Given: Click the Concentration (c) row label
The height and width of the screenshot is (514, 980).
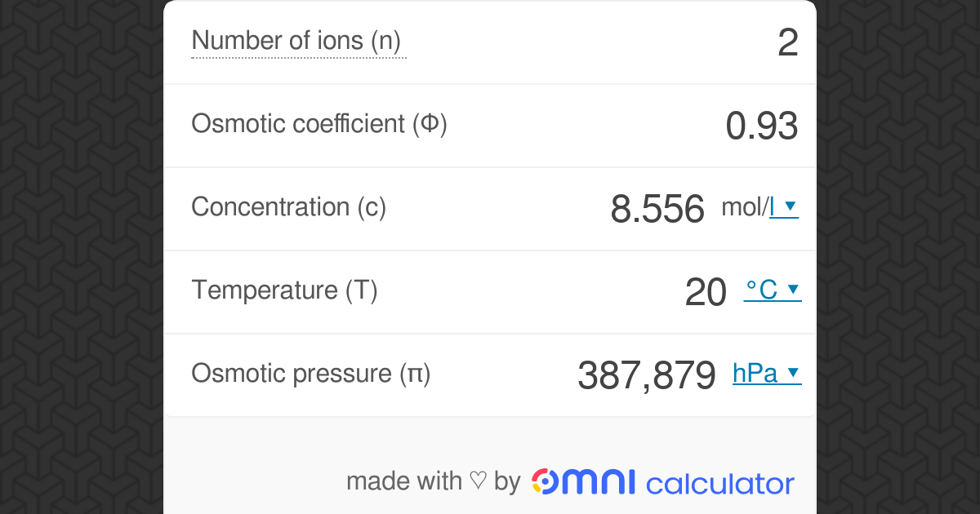Looking at the screenshot, I should [289, 208].
